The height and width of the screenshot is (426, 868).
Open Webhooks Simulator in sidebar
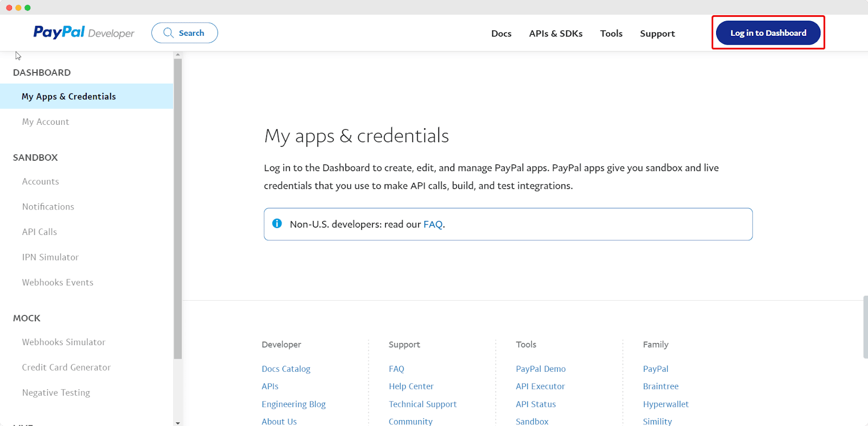pos(63,342)
